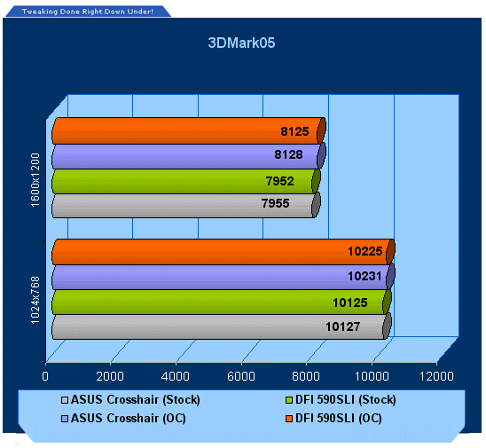
Task: Select the DFI 590SLI (OC) legend label
Action: click(339, 419)
